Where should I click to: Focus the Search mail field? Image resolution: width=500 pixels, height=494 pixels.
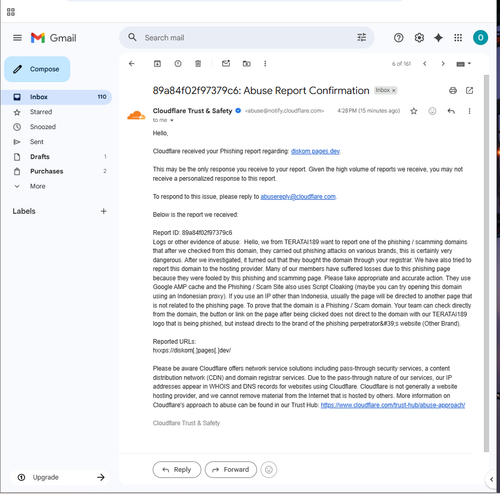coord(247,38)
